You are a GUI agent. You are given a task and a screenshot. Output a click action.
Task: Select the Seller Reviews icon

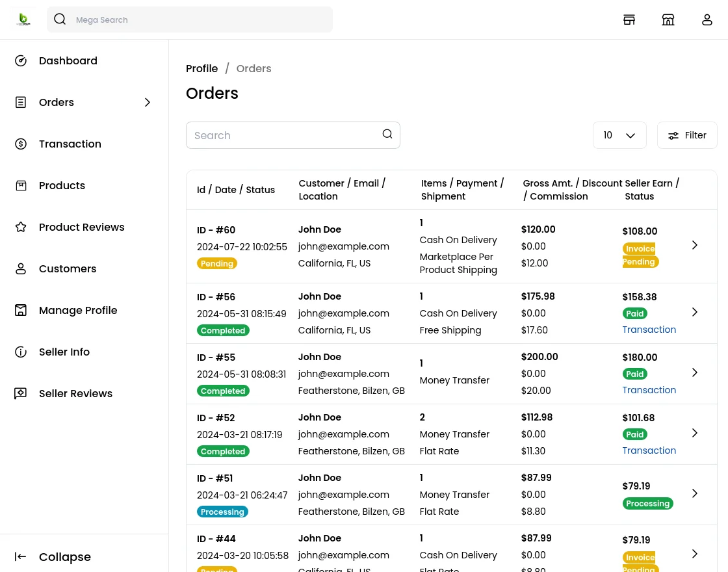tap(21, 393)
